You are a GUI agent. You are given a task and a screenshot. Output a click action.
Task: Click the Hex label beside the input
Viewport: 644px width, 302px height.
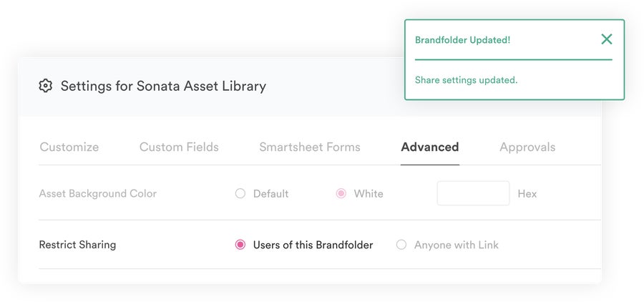[527, 194]
